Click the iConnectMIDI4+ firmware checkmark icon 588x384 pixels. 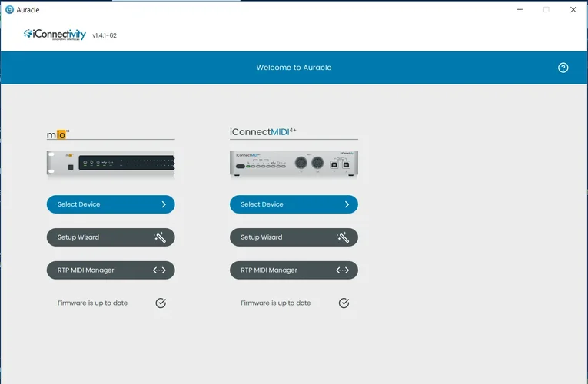344,303
